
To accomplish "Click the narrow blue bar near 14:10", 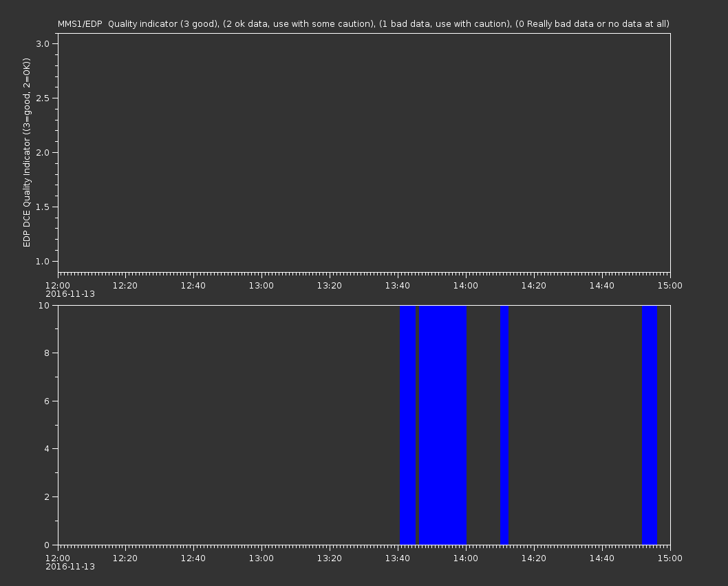I will click(x=504, y=425).
